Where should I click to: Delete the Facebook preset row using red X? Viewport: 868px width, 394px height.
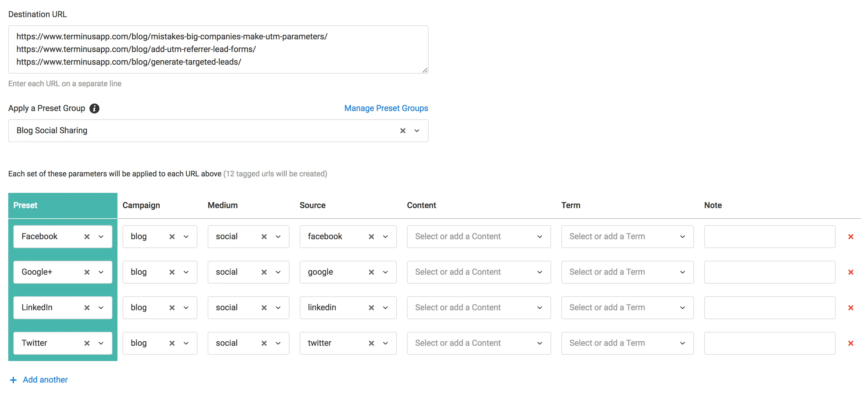point(851,236)
